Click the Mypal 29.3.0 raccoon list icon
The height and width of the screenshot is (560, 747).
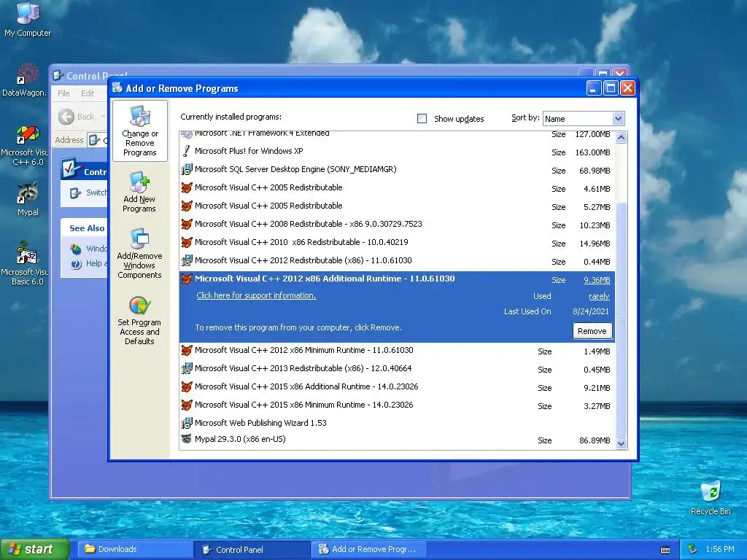point(187,439)
